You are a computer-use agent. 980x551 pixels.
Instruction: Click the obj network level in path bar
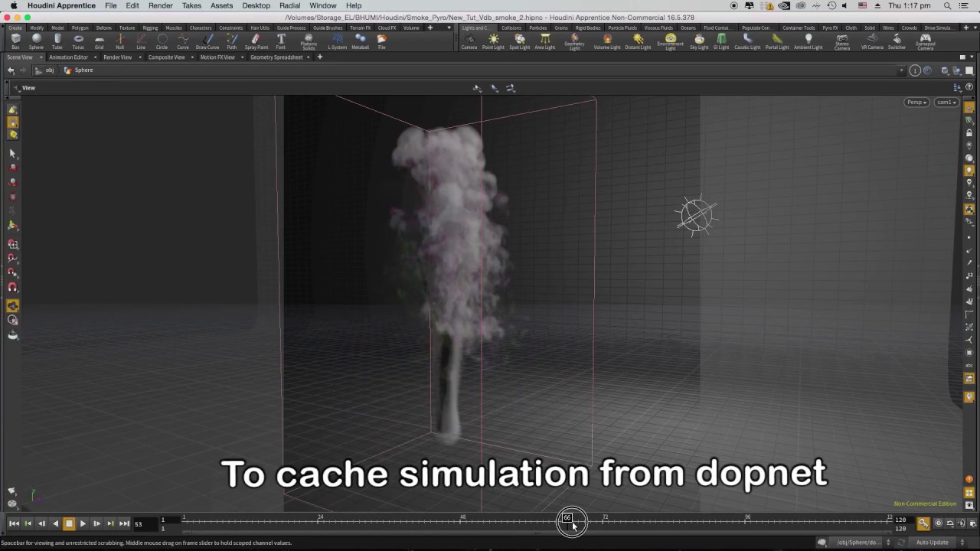pyautogui.click(x=45, y=70)
